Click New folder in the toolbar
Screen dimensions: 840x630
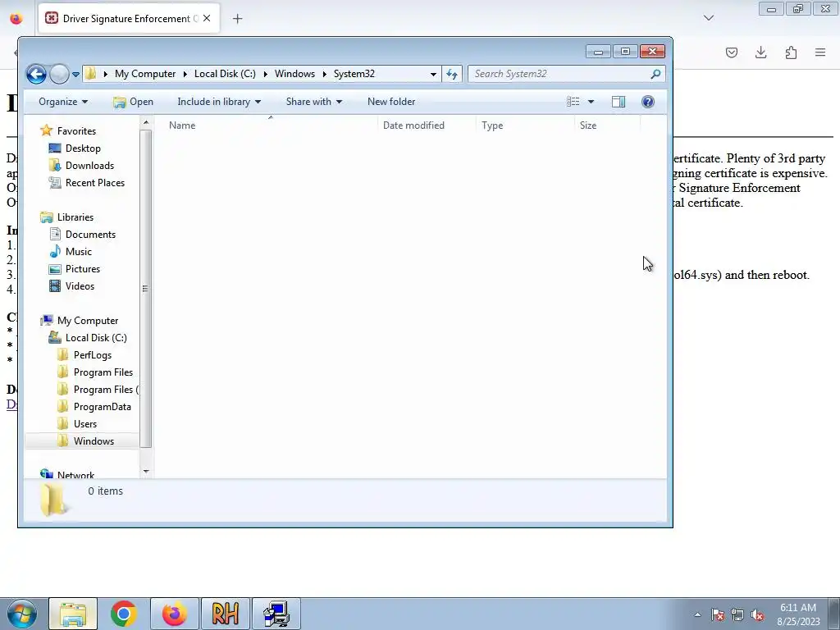pyautogui.click(x=391, y=102)
